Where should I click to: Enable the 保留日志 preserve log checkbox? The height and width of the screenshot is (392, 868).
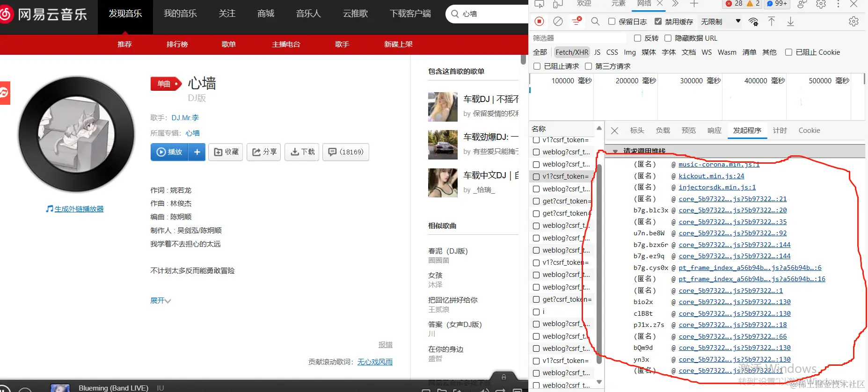tap(612, 22)
